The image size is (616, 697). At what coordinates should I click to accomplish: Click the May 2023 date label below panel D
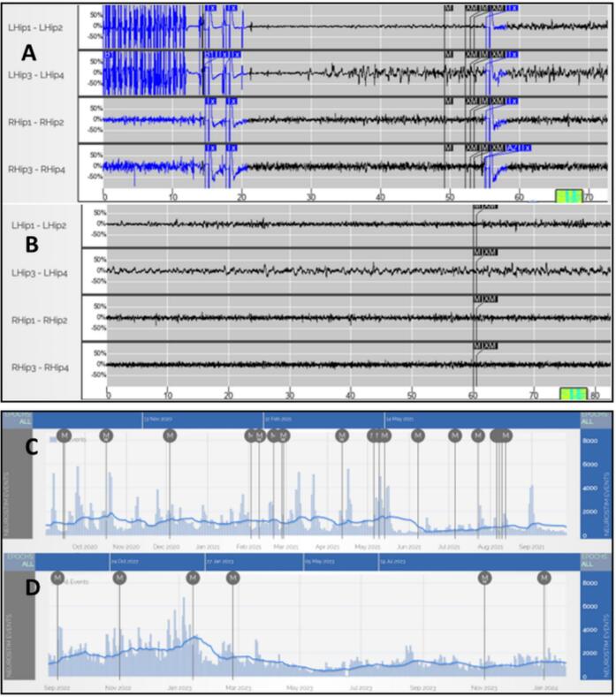coord(300,688)
